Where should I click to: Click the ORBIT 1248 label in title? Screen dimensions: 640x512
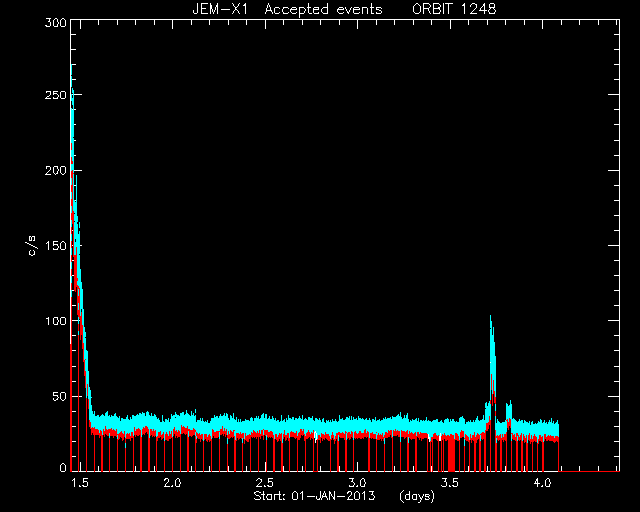tap(454, 9)
